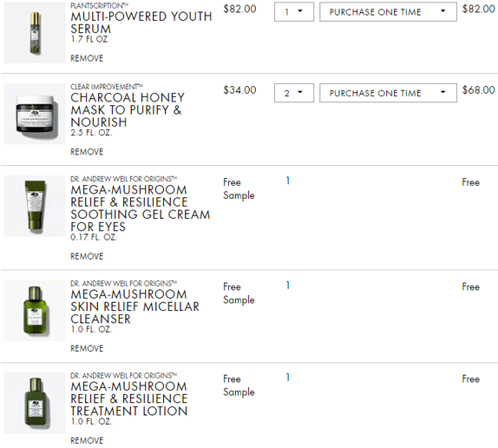This screenshot has height=448, width=498.
Task: Open the Mega-Mushroom Soothing Gel Cream title
Action: click(x=140, y=208)
